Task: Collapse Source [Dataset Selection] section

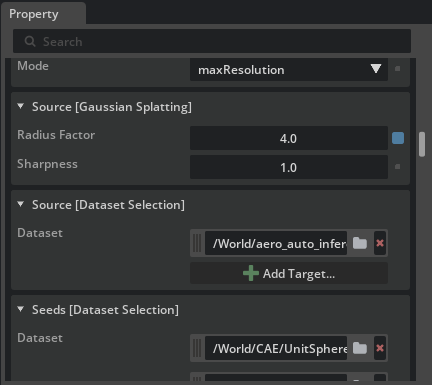Action: tap(21, 204)
